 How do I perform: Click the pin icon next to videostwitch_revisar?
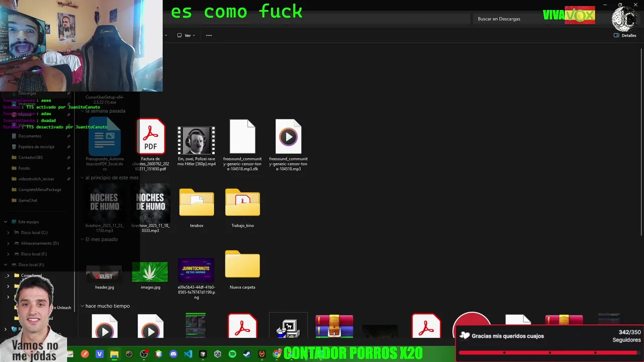tap(68, 179)
